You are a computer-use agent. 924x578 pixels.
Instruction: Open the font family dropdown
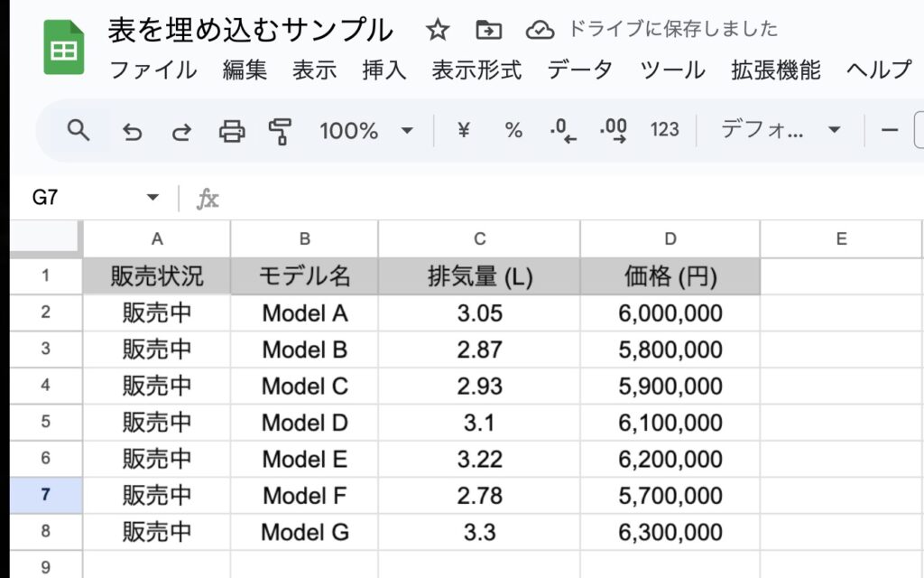[x=781, y=131]
